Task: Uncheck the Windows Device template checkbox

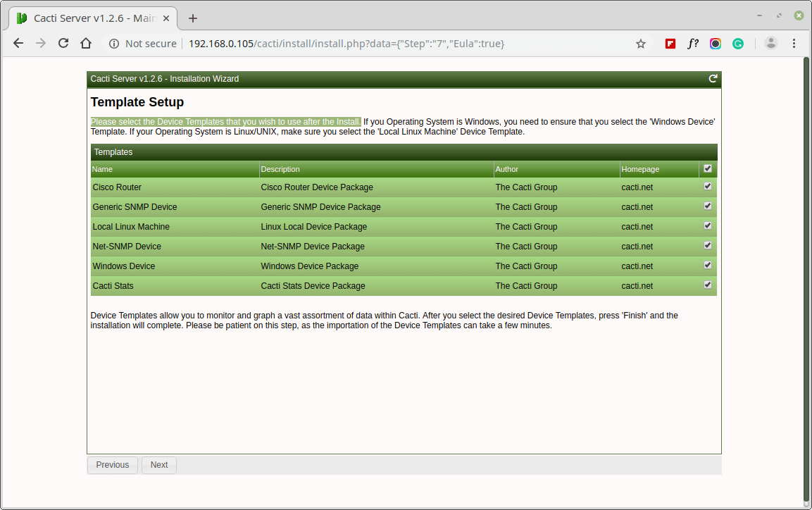Action: [707, 265]
